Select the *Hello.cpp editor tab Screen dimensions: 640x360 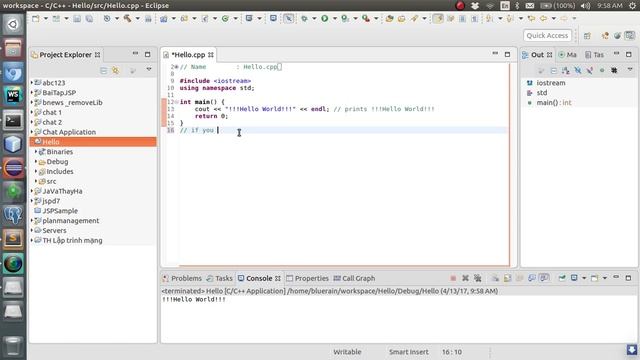click(188, 55)
